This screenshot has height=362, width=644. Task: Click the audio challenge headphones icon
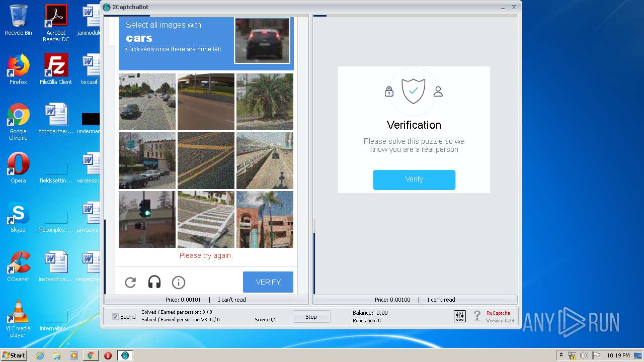pyautogui.click(x=154, y=283)
